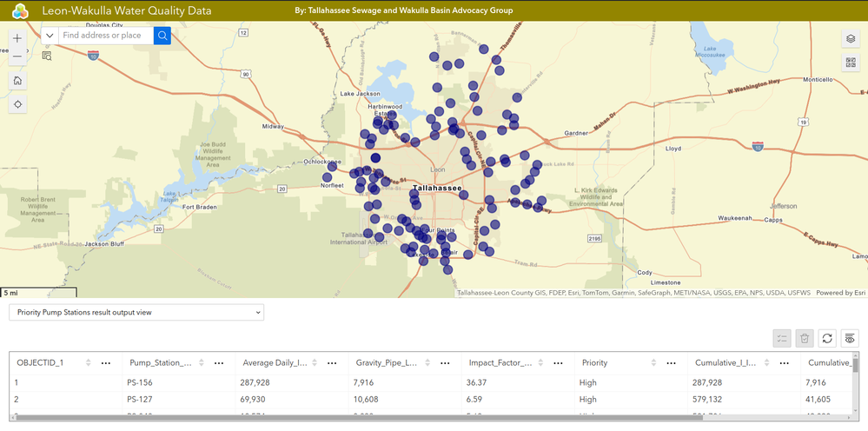This screenshot has width=868, height=431.
Task: Open Priority column options menu
Action: 672,363
